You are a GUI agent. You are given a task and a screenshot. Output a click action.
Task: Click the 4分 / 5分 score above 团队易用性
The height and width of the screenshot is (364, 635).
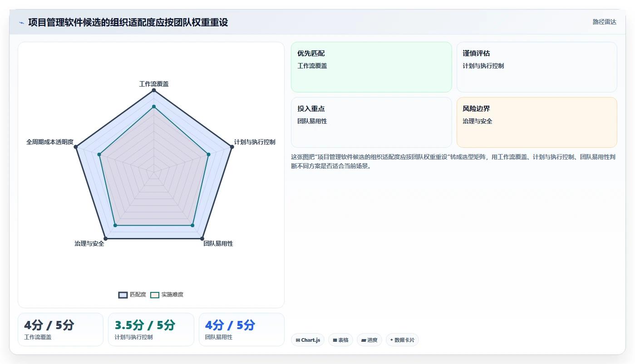tap(230, 325)
